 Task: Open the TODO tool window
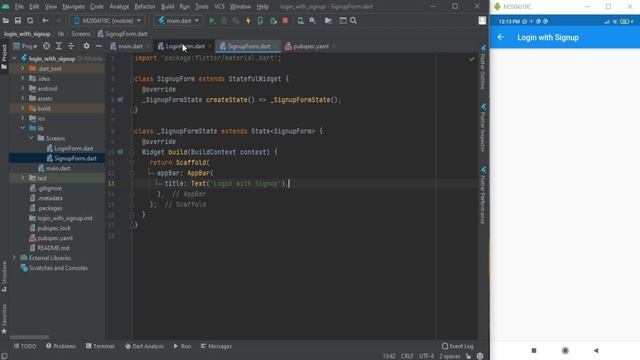(x=24, y=346)
